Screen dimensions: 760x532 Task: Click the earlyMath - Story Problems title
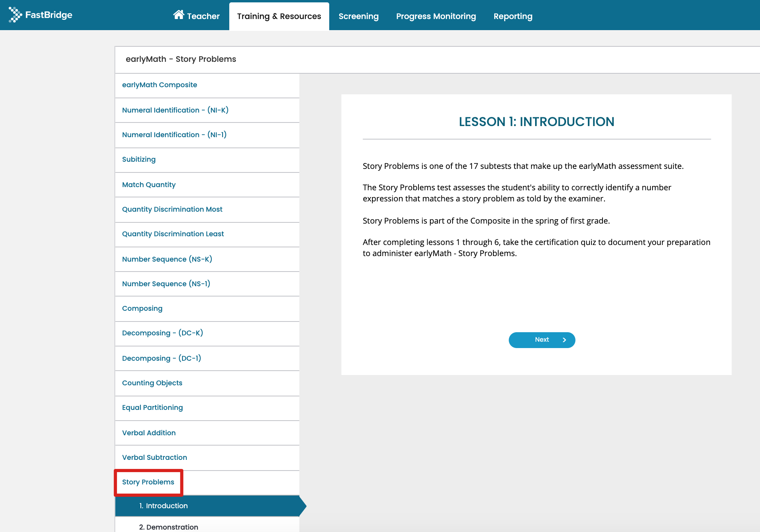(x=181, y=59)
